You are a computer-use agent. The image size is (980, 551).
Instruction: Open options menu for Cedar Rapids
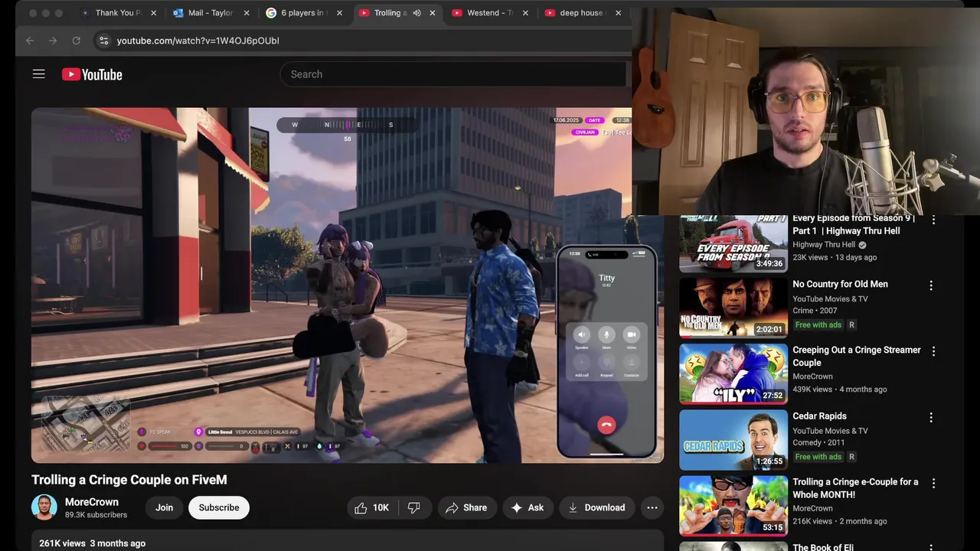click(x=931, y=418)
